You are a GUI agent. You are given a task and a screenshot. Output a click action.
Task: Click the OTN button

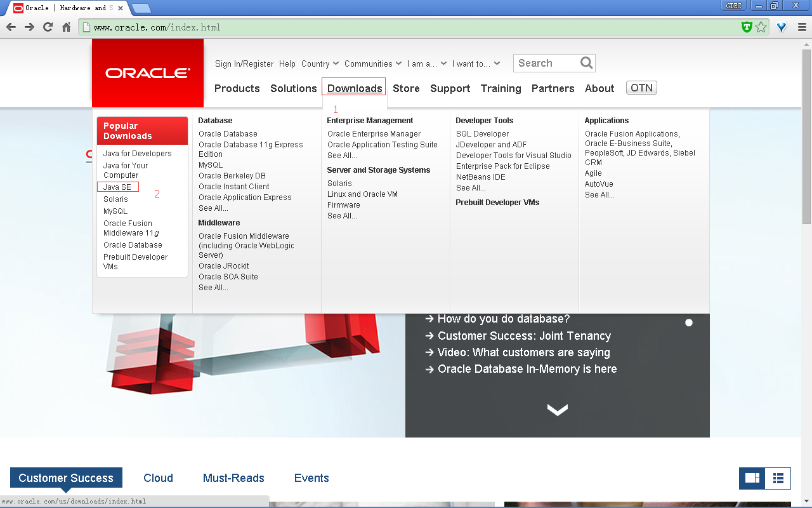coord(641,88)
